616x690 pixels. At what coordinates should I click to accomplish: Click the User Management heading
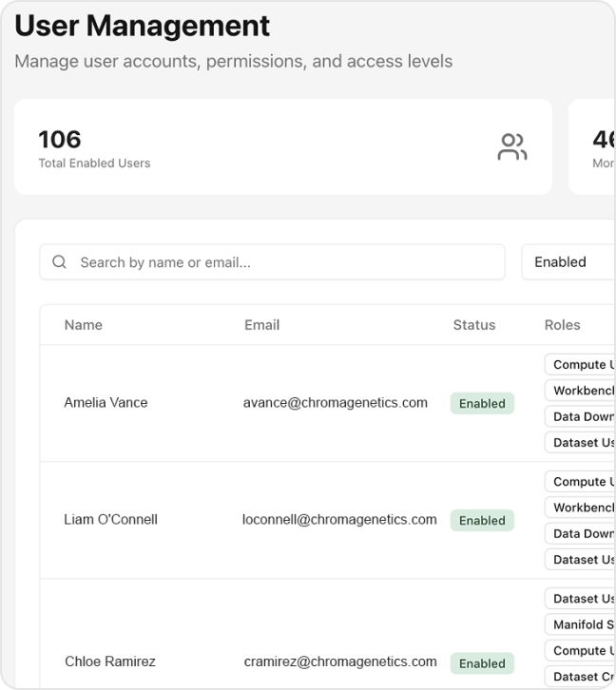[x=143, y=26]
